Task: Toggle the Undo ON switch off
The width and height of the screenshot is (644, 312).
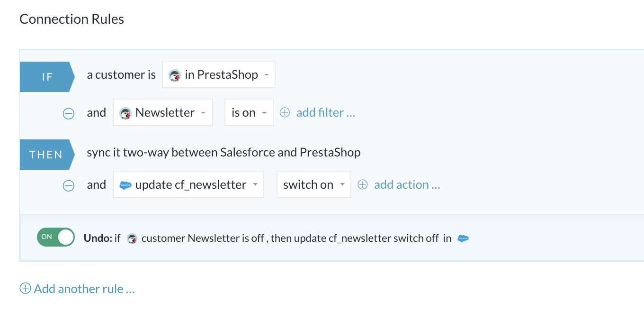Action: (56, 237)
